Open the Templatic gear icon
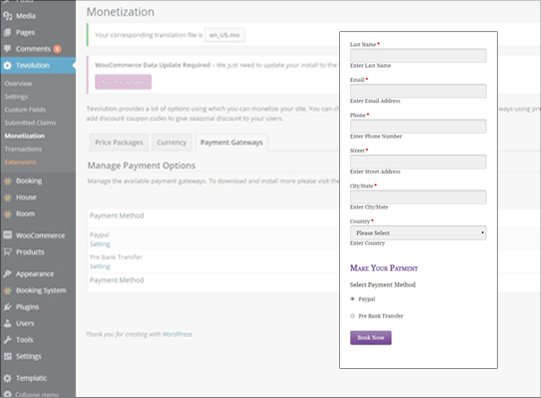Viewport: 541px width, 398px height. point(8,378)
